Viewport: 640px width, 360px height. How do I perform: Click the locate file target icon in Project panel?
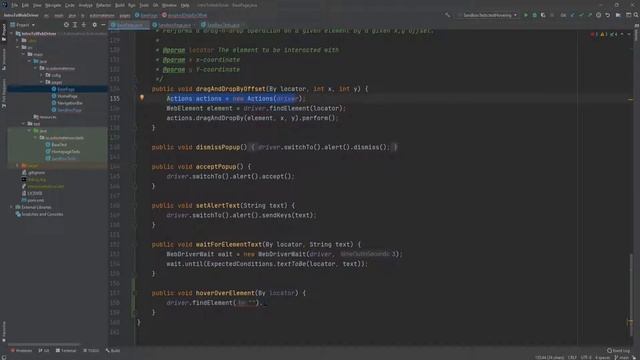pos(66,25)
